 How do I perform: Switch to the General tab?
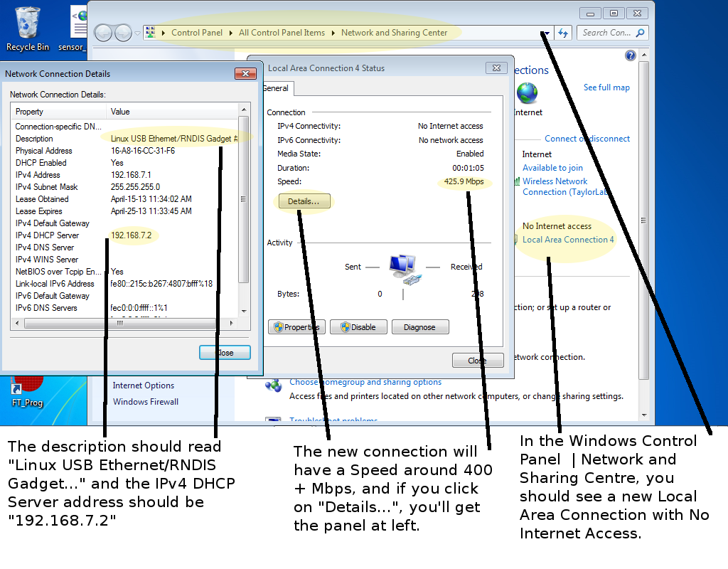click(277, 88)
